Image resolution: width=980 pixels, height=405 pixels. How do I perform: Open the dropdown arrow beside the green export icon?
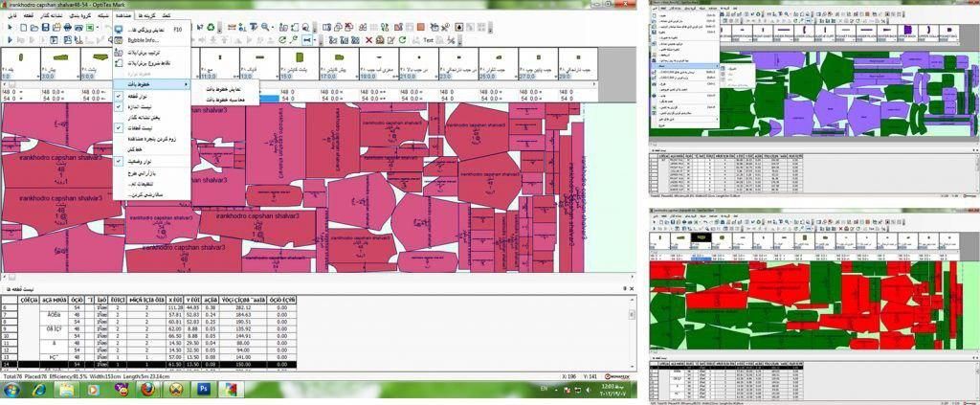(x=98, y=28)
